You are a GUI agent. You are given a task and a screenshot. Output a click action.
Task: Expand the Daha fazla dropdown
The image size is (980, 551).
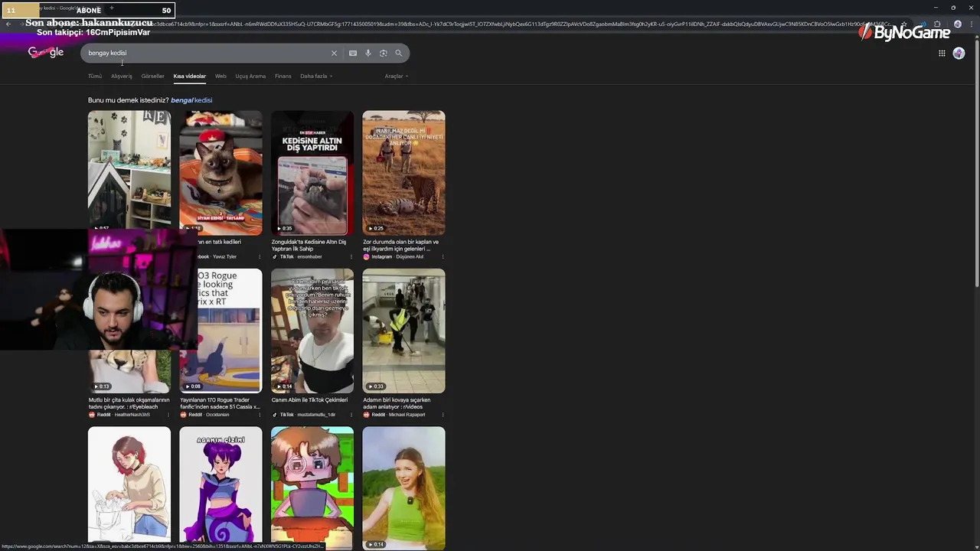315,76
